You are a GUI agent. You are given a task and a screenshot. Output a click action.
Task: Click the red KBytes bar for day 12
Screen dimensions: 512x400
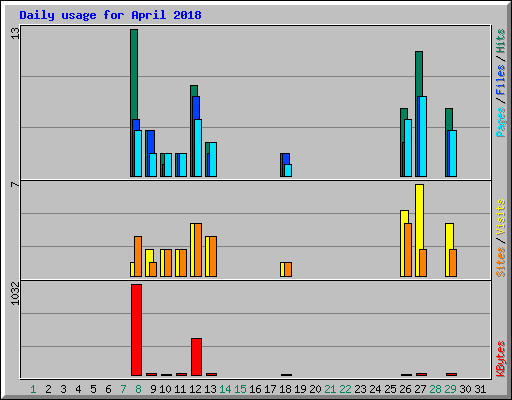pyautogui.click(x=196, y=357)
